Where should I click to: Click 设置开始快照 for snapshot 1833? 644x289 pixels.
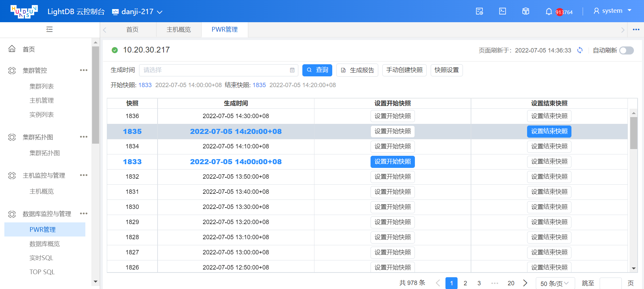click(x=392, y=161)
